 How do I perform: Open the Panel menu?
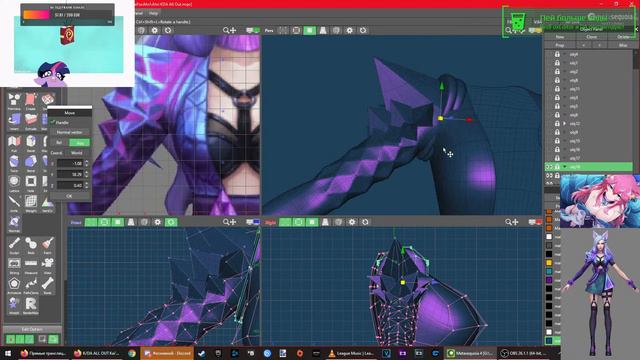(138, 13)
